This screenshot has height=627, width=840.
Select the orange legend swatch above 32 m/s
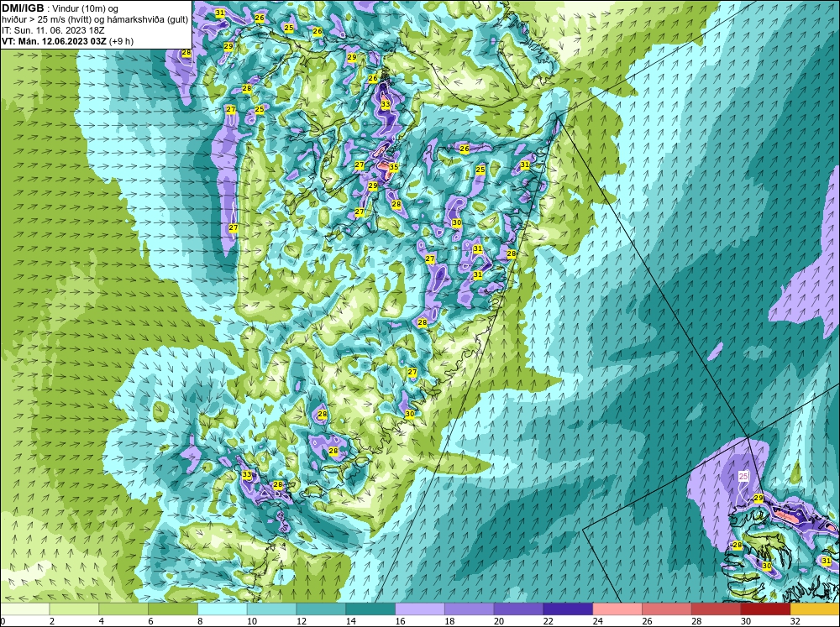point(815,609)
